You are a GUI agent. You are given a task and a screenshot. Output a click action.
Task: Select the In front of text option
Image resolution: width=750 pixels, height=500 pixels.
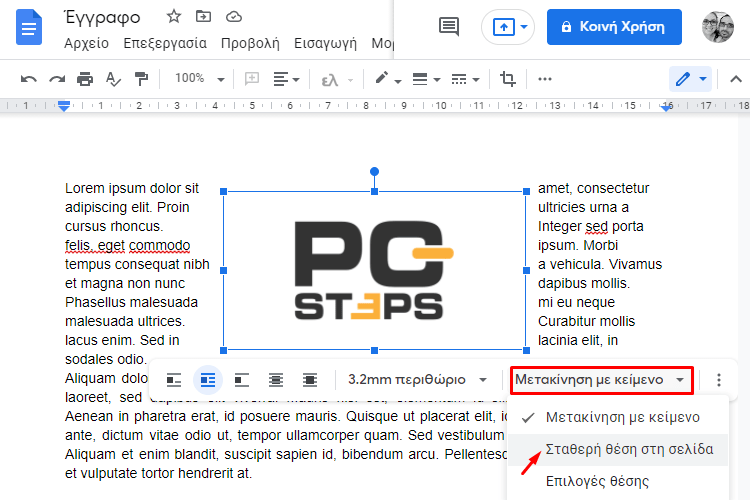[310, 380]
